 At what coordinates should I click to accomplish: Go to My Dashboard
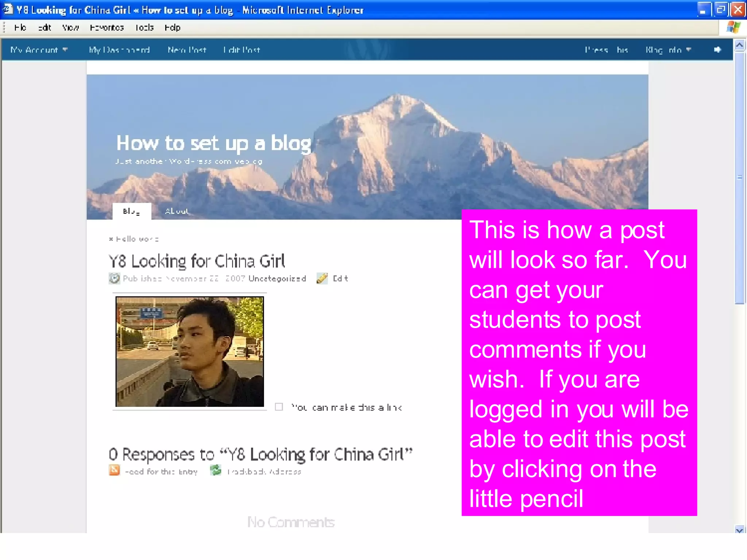tap(119, 50)
